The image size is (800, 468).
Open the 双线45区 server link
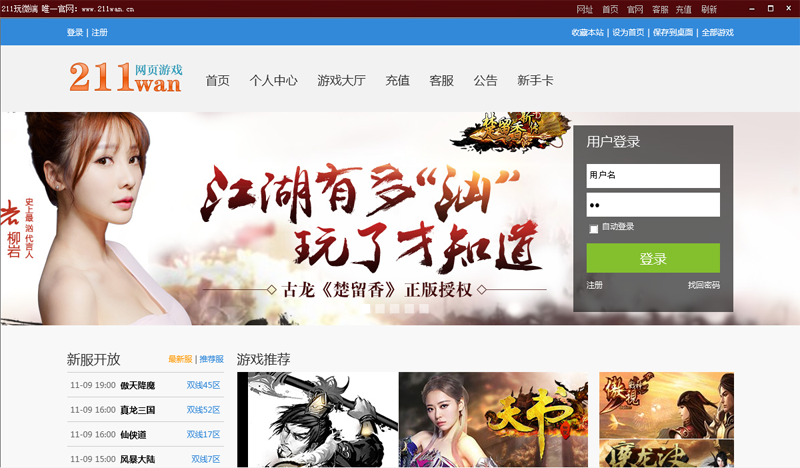coord(203,385)
